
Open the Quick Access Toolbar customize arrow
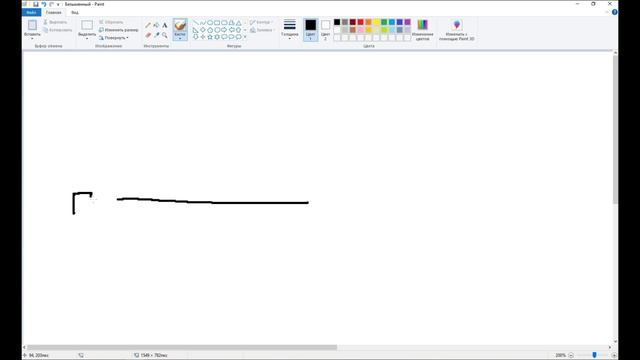[58, 4]
